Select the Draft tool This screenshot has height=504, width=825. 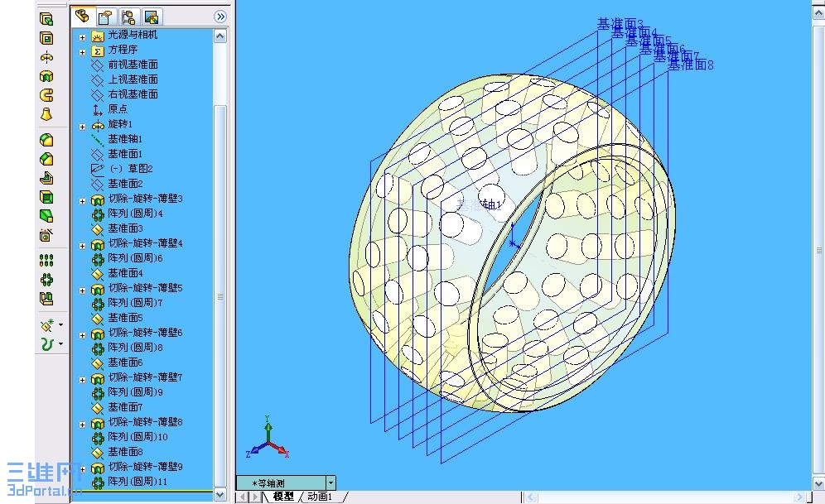(46, 216)
